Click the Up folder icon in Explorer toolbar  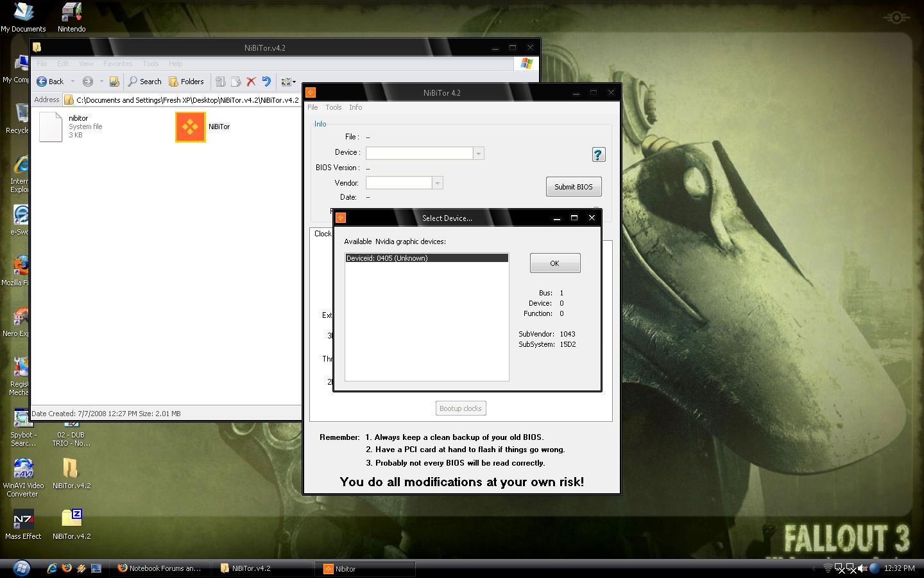coord(114,82)
